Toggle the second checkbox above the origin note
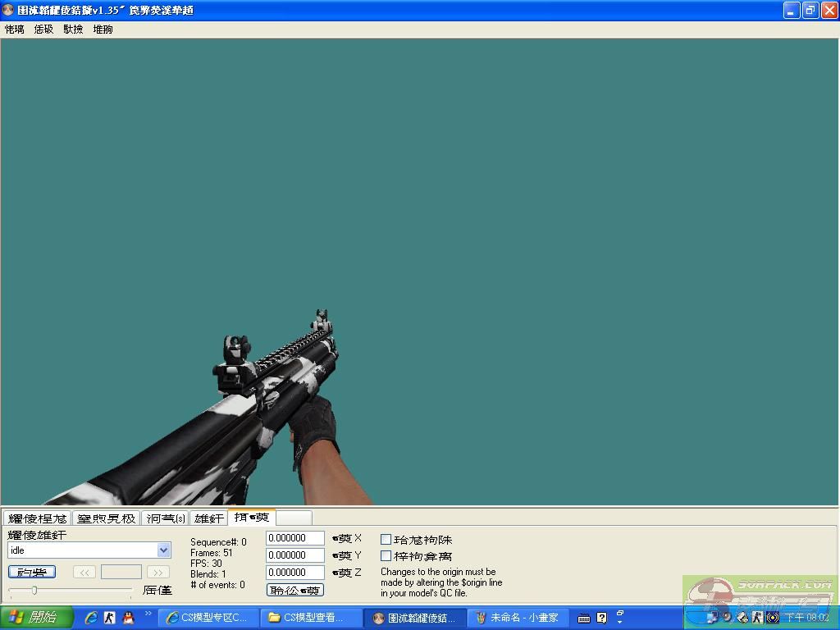 386,556
